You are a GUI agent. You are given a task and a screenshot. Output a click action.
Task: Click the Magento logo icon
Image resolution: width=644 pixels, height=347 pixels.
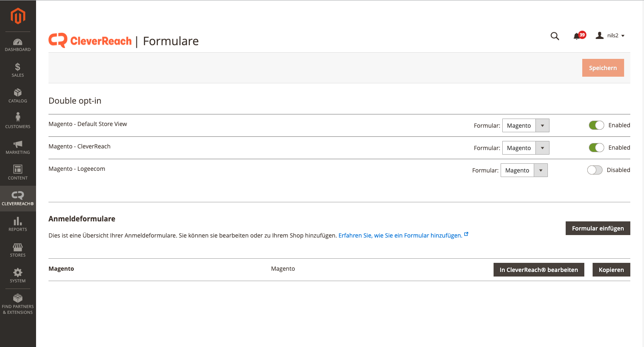coord(18,16)
